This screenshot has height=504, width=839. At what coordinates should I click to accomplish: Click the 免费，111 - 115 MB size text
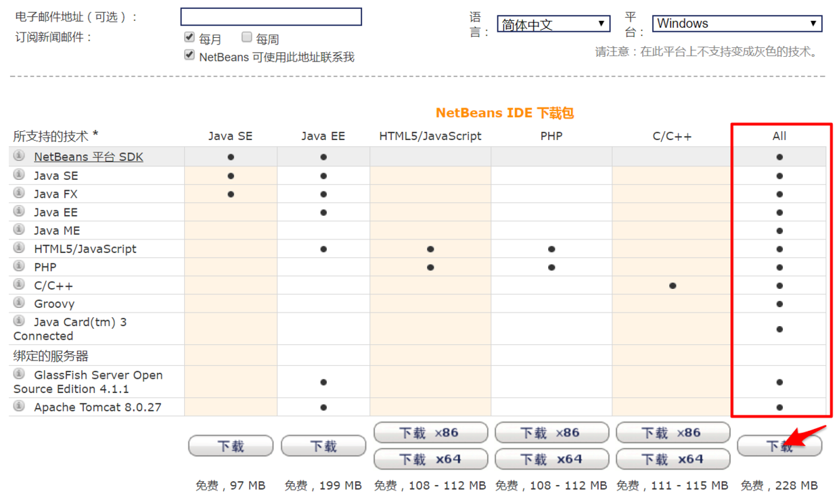673,486
